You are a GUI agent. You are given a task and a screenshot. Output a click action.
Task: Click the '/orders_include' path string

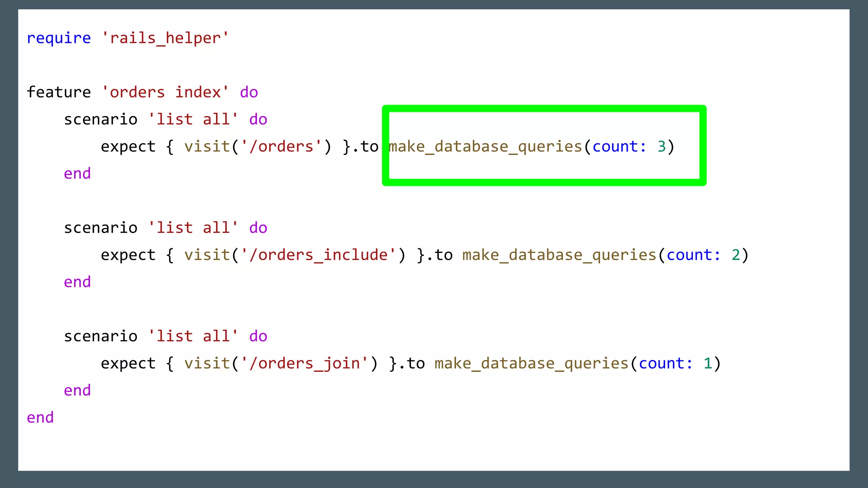point(319,255)
